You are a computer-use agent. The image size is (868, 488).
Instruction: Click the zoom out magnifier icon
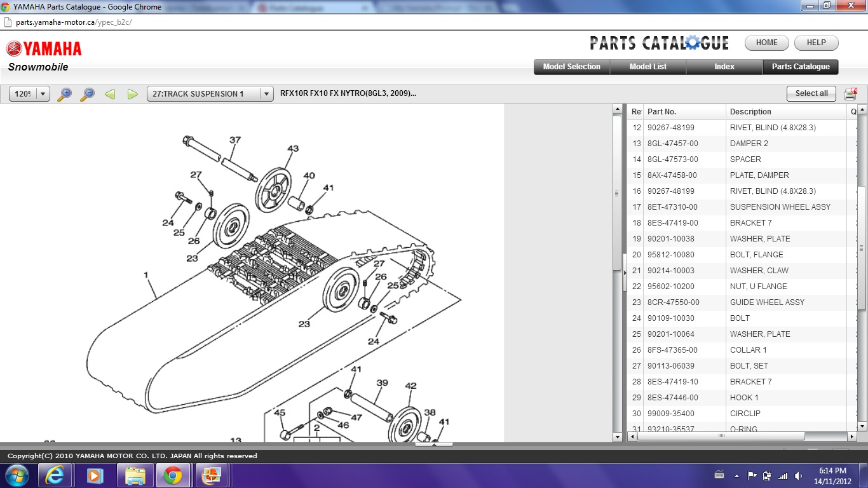(87, 94)
